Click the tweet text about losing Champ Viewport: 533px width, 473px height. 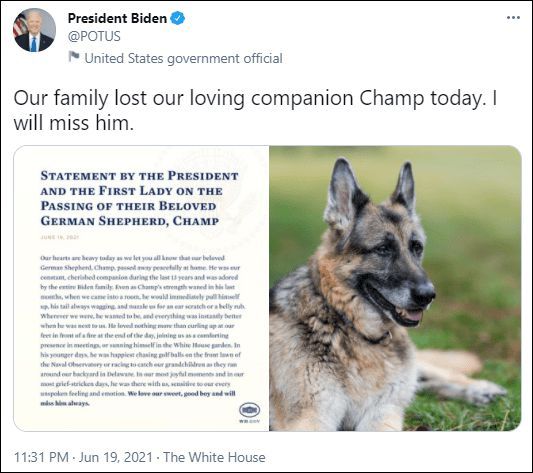(x=255, y=110)
